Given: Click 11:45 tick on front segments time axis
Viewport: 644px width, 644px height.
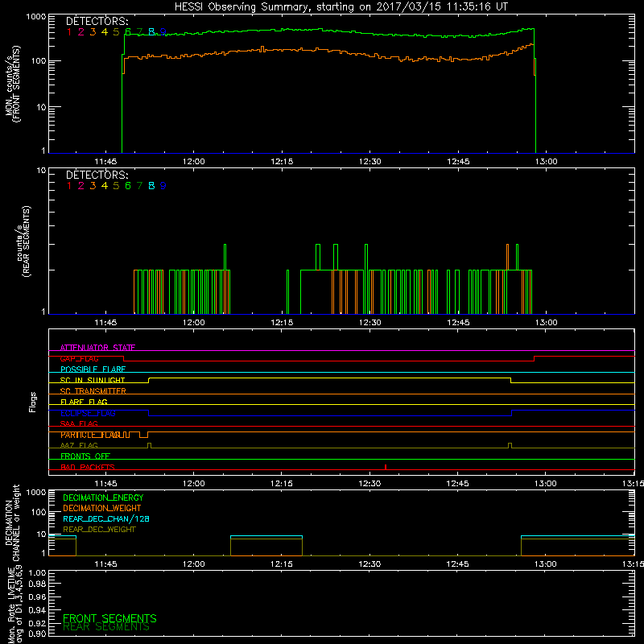Looking at the screenshot, I should [105, 162].
